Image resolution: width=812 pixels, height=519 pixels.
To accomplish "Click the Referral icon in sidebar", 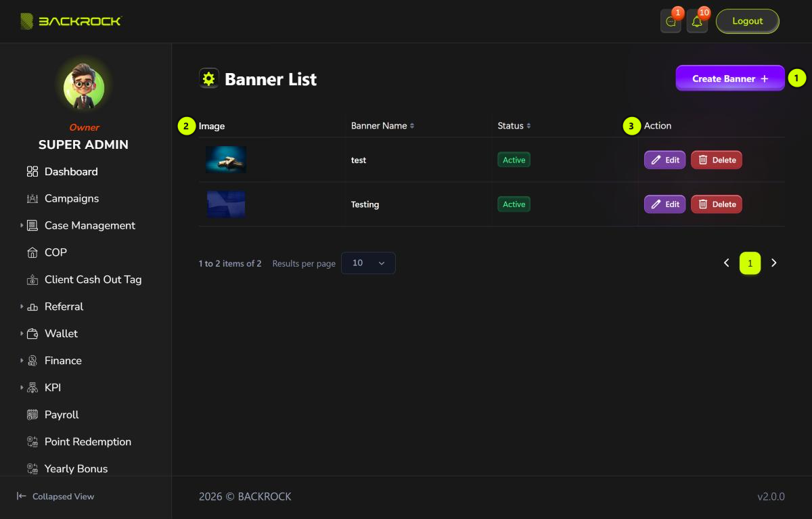I will pyautogui.click(x=32, y=307).
